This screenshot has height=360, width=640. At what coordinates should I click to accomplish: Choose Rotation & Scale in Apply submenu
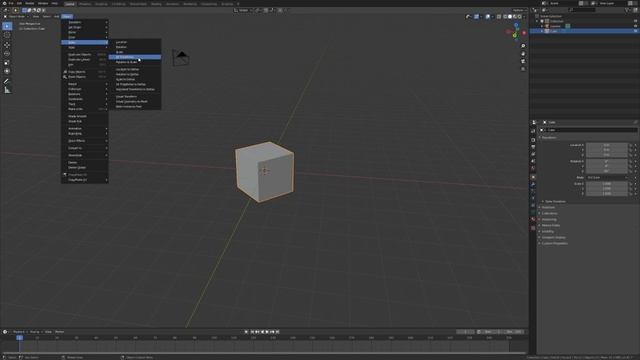click(135, 62)
